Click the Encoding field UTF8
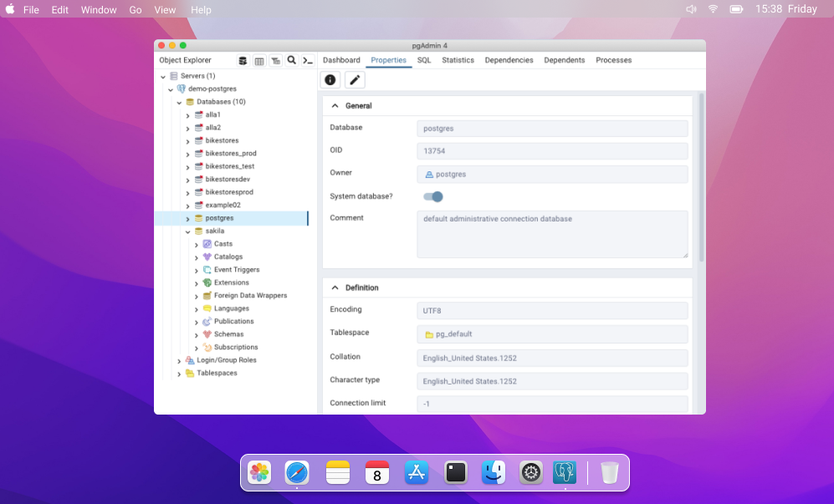Viewport: 834px width, 504px height. pos(552,310)
